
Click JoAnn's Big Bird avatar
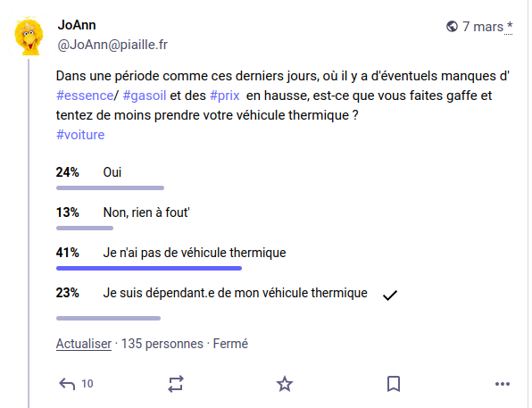(x=29, y=35)
